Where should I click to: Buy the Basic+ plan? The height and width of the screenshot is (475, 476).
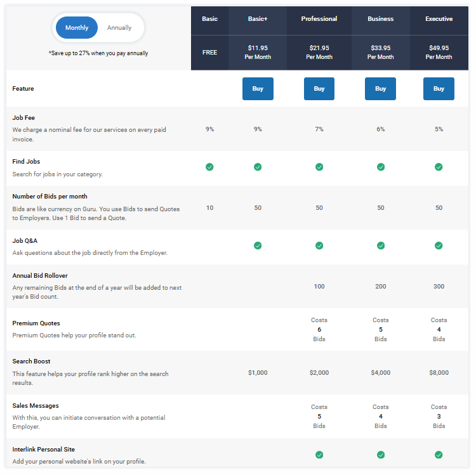258,89
